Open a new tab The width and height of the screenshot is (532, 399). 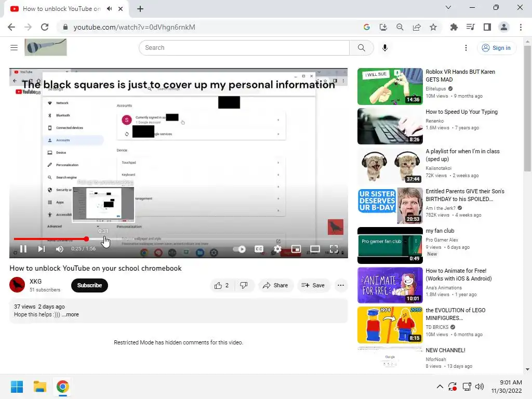pyautogui.click(x=140, y=9)
